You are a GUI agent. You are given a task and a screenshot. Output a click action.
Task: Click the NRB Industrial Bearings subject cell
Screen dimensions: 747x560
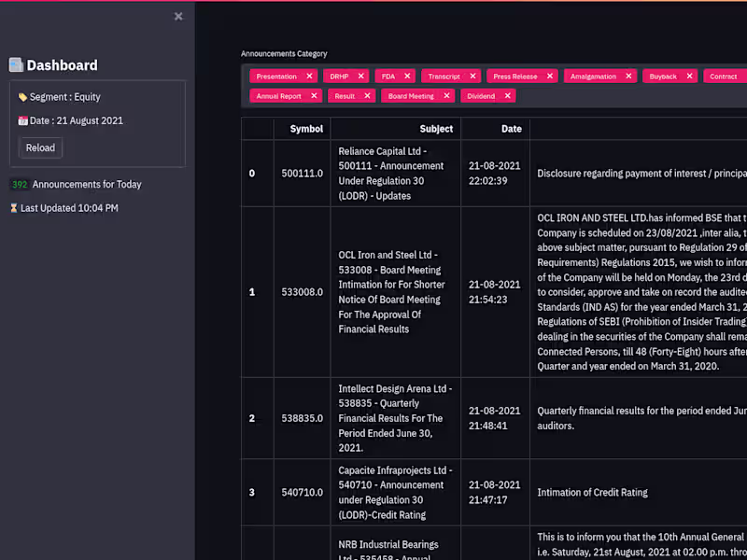(395, 543)
